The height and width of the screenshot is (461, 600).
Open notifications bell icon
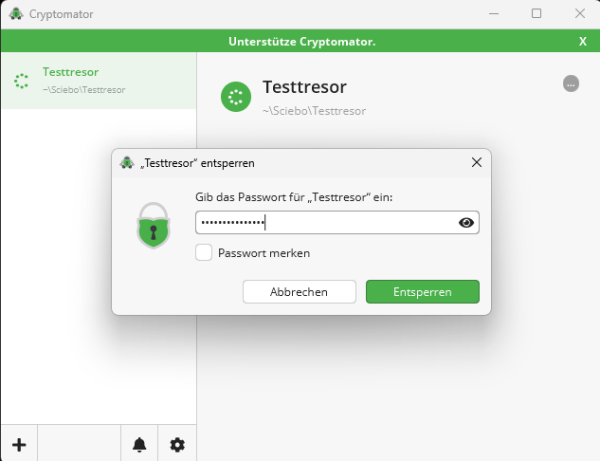[139, 444]
